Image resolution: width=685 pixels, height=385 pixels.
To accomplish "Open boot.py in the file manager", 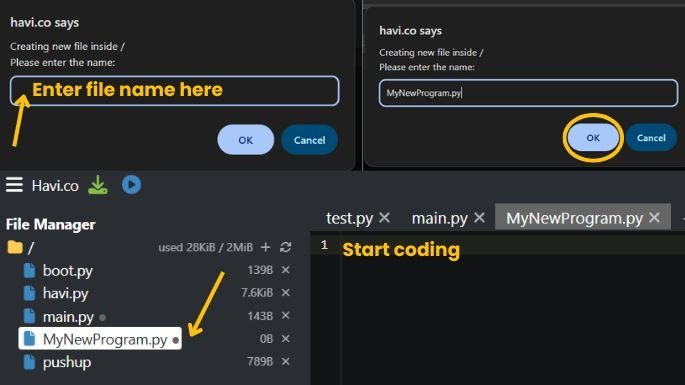I will click(68, 271).
